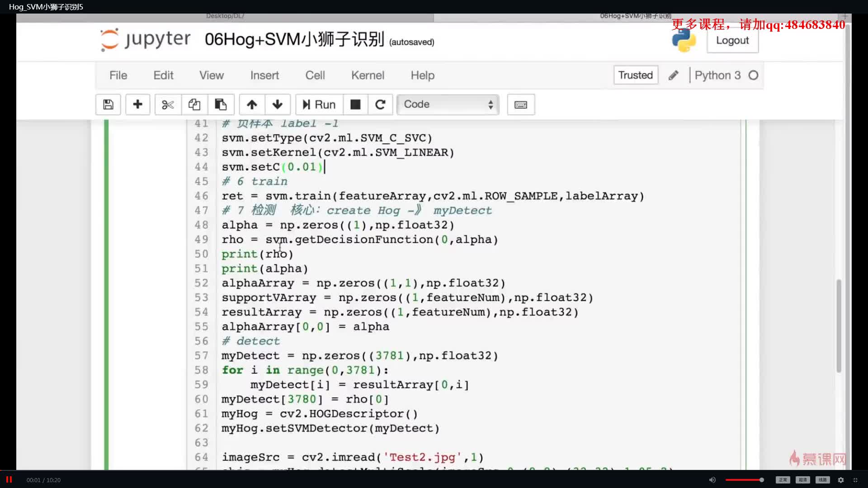Move selected cell down arrow
Viewport: 868px width, 488px height.
coord(278,105)
